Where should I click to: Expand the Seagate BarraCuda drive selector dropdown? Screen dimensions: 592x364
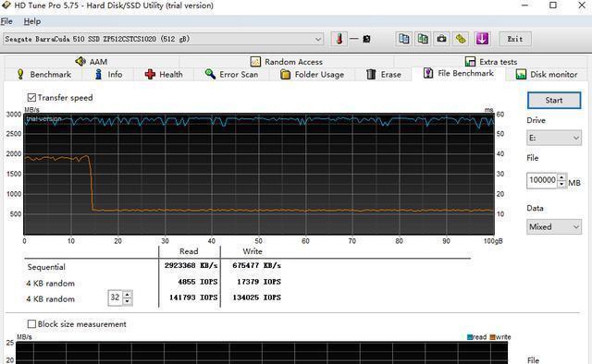pyautogui.click(x=318, y=39)
